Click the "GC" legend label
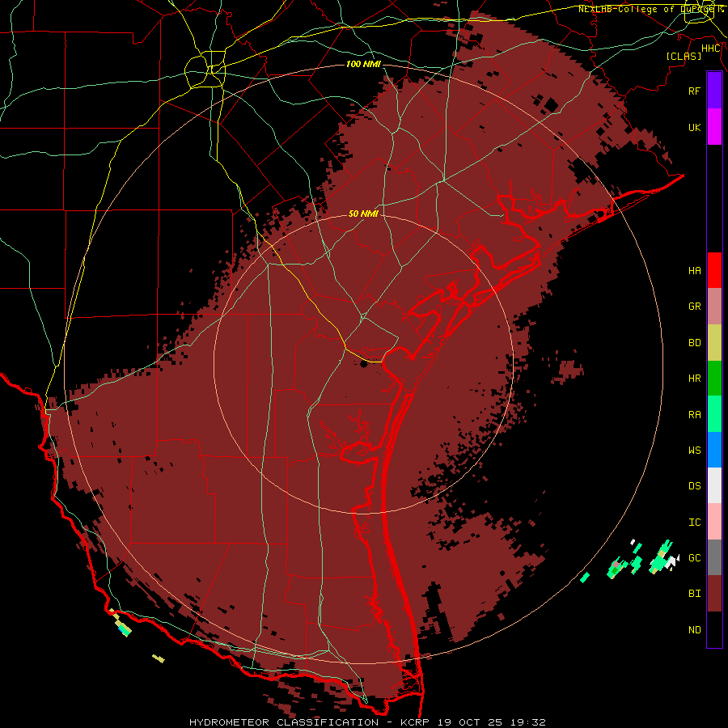The image size is (728, 728). [x=694, y=558]
